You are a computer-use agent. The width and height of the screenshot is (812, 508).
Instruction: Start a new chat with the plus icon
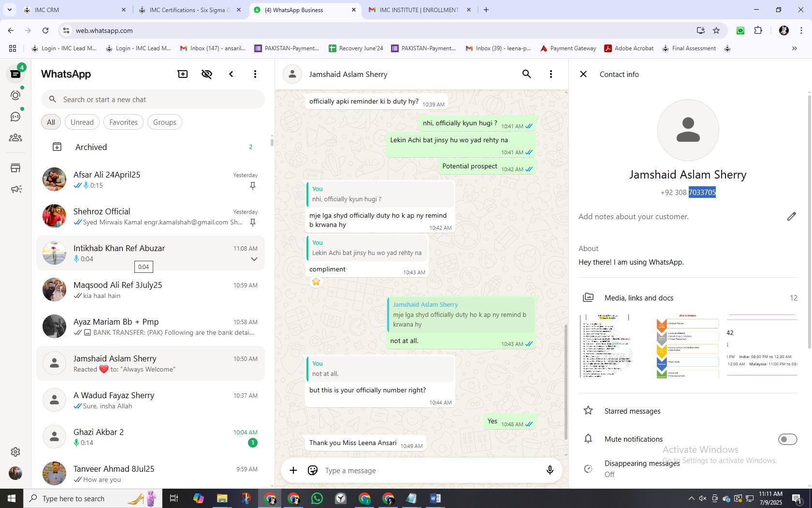(x=183, y=74)
